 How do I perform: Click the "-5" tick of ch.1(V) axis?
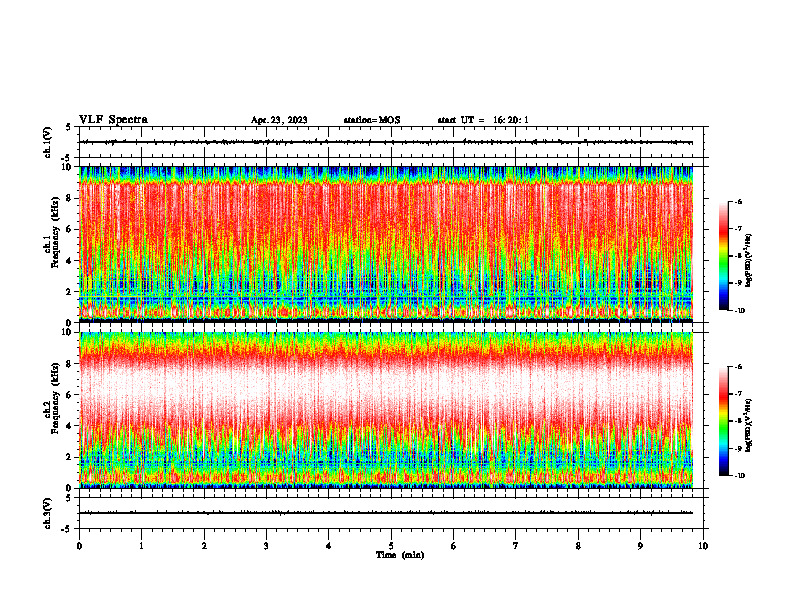tap(67, 158)
